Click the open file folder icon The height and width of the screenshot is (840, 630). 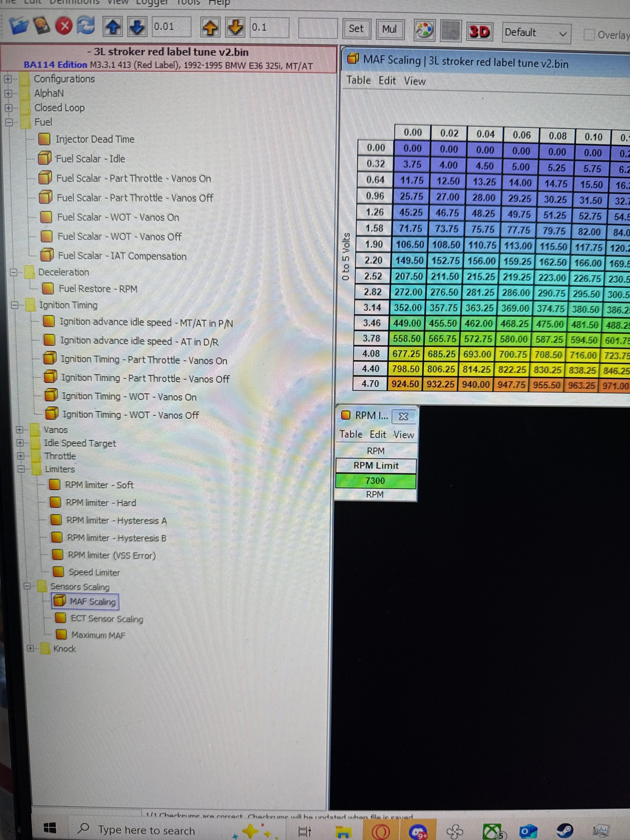click(x=19, y=26)
